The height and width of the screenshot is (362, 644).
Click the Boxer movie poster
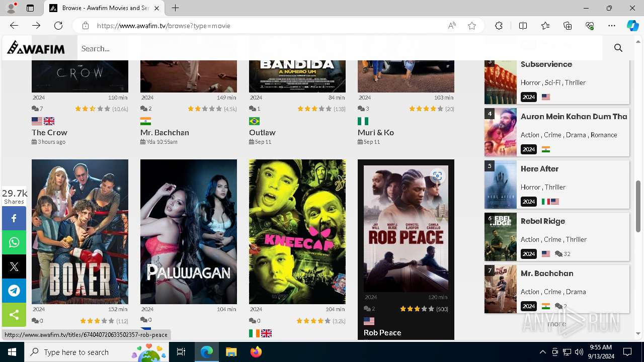pyautogui.click(x=80, y=232)
